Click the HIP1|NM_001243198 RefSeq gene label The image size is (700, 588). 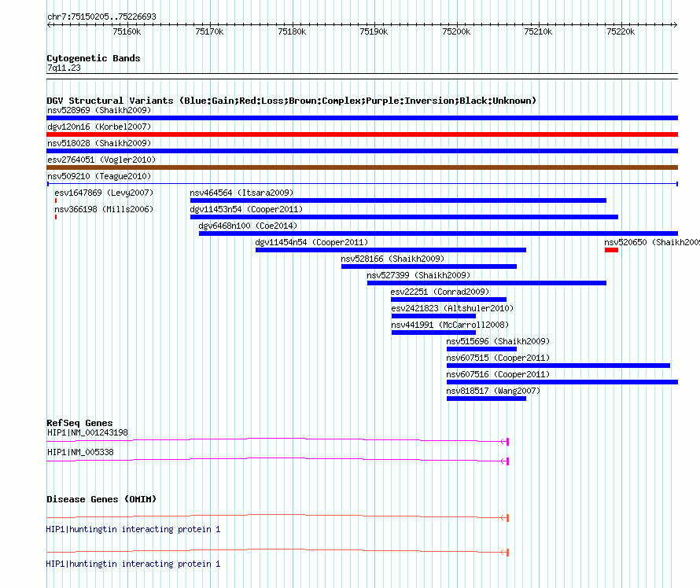tap(87, 433)
